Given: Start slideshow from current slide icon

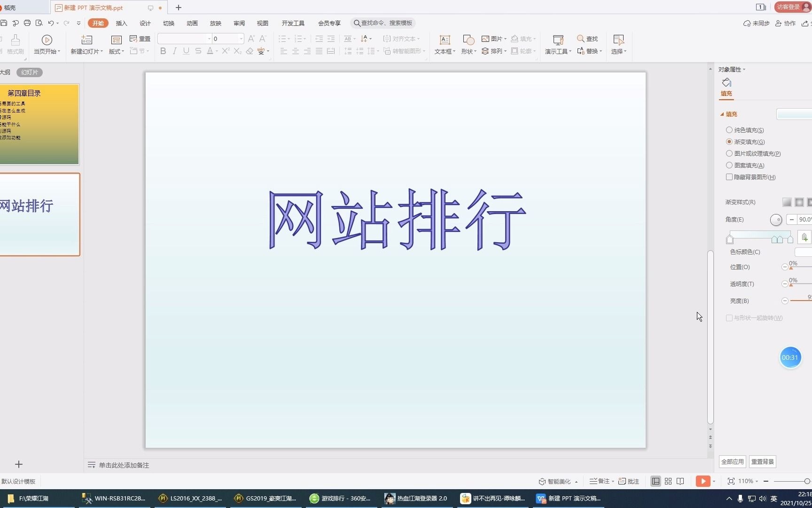Looking at the screenshot, I should click(x=47, y=40).
